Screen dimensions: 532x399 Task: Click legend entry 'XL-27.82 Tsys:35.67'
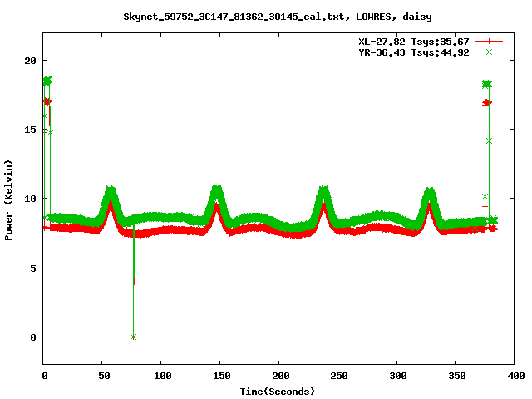coord(414,42)
